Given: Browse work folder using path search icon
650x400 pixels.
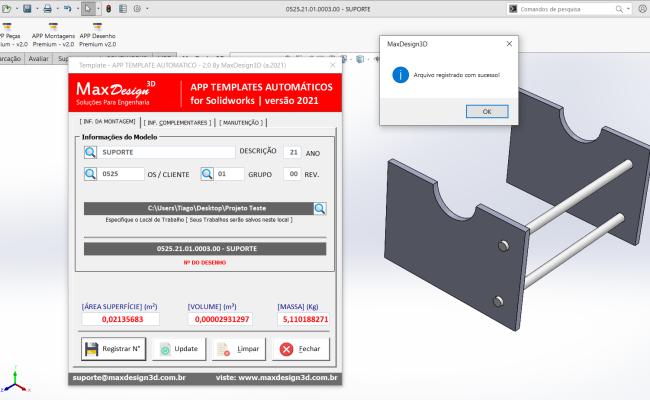Looking at the screenshot, I should [x=320, y=209].
